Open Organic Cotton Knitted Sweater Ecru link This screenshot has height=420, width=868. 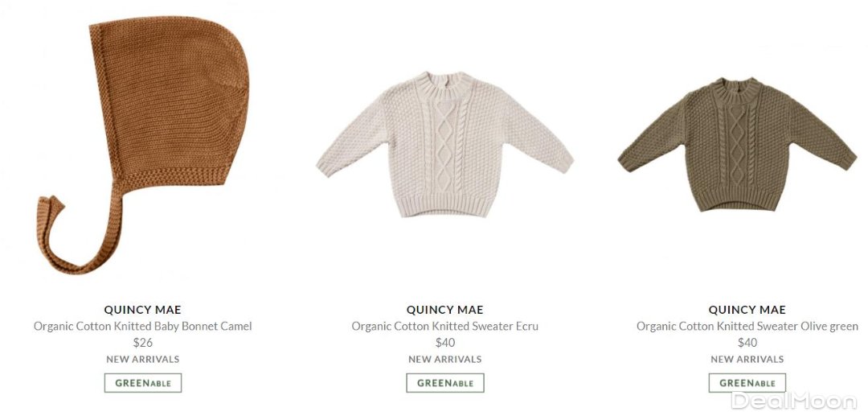click(x=445, y=327)
